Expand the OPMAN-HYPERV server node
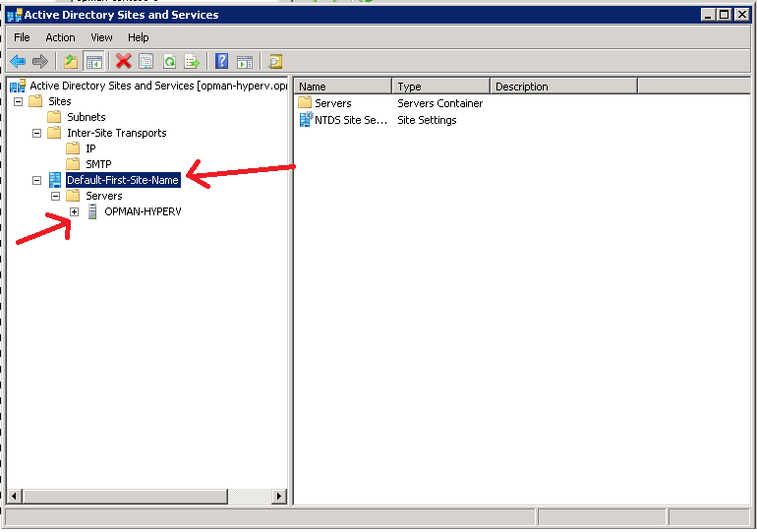 [x=74, y=212]
